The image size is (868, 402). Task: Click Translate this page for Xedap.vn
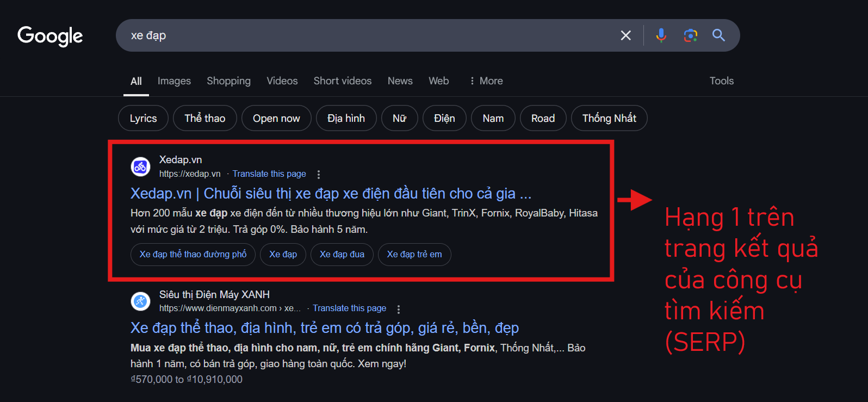pos(269,174)
